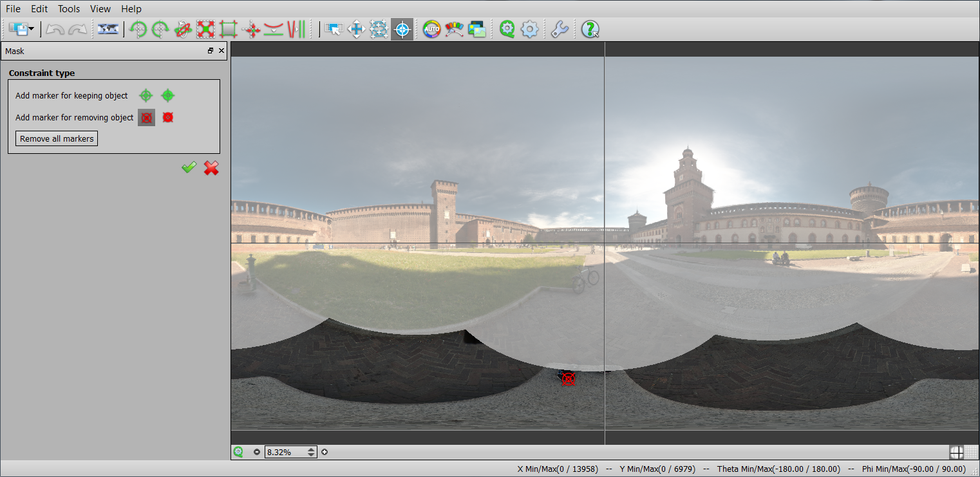Click Y Min/Max status text

click(657, 469)
